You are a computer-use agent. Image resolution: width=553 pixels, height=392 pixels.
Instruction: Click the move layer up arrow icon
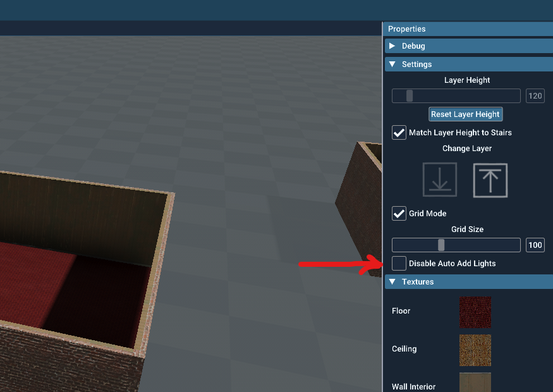pos(490,180)
